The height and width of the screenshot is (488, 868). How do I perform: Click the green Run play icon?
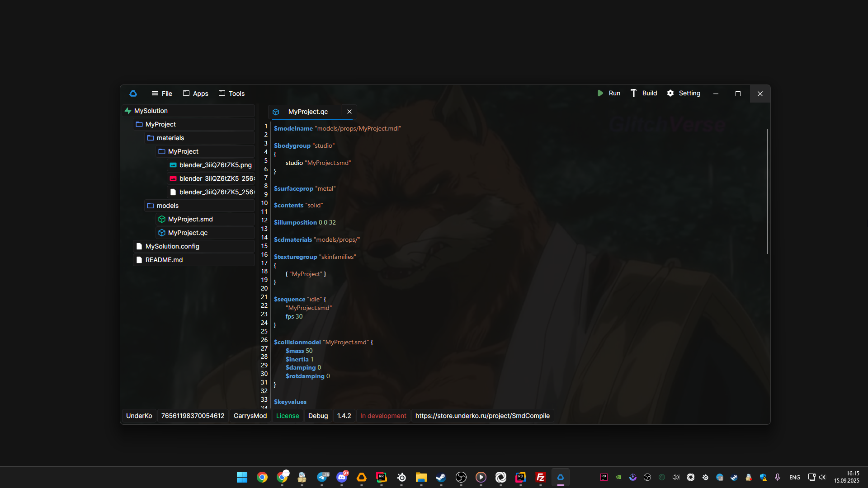point(600,93)
